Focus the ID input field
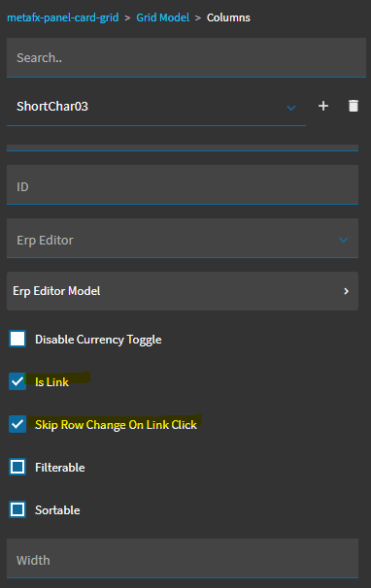371x588 pixels. click(x=183, y=185)
